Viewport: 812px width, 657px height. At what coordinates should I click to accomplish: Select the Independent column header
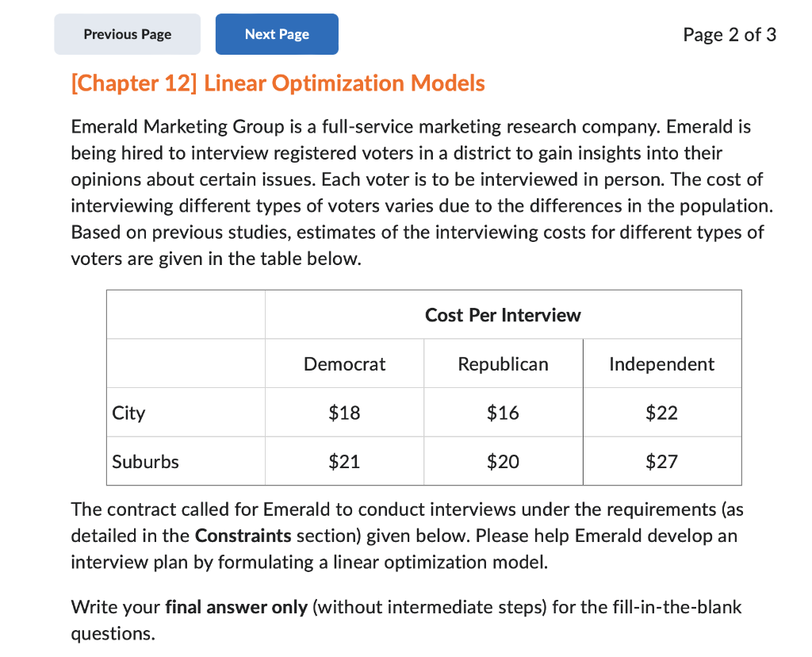[x=661, y=363]
